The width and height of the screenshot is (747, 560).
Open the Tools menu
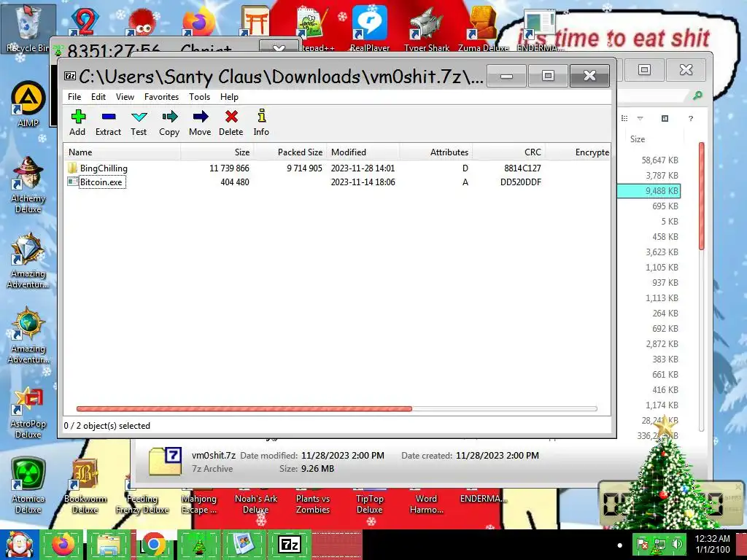(199, 97)
